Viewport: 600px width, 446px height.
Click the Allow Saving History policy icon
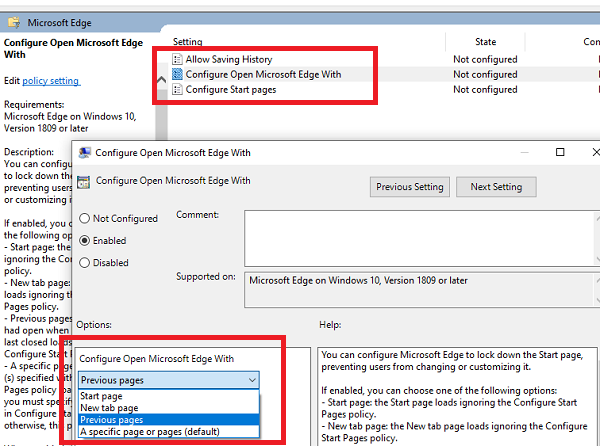tap(177, 60)
